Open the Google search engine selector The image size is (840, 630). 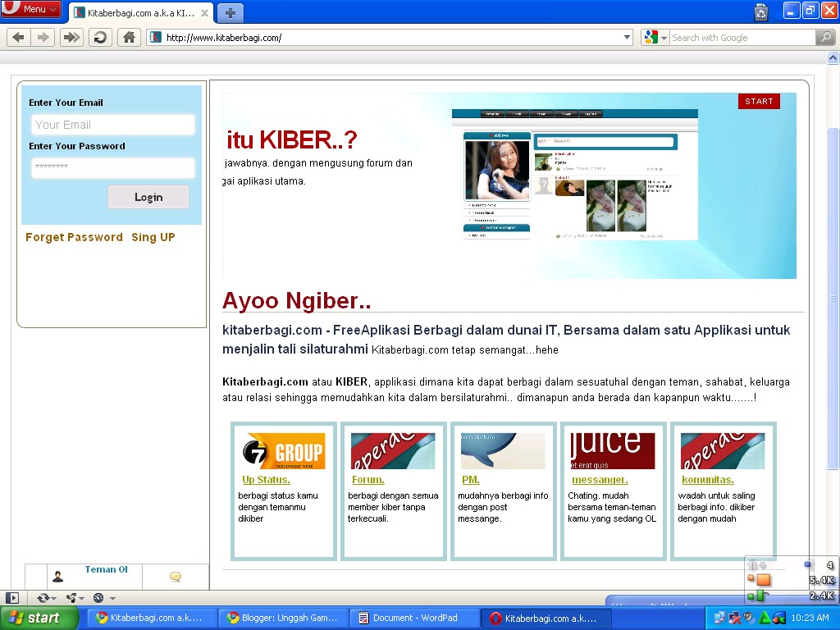[655, 38]
